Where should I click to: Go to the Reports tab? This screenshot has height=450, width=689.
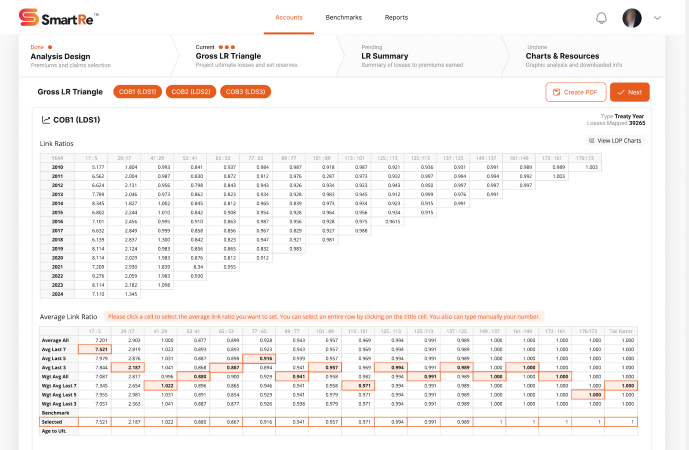396,17
